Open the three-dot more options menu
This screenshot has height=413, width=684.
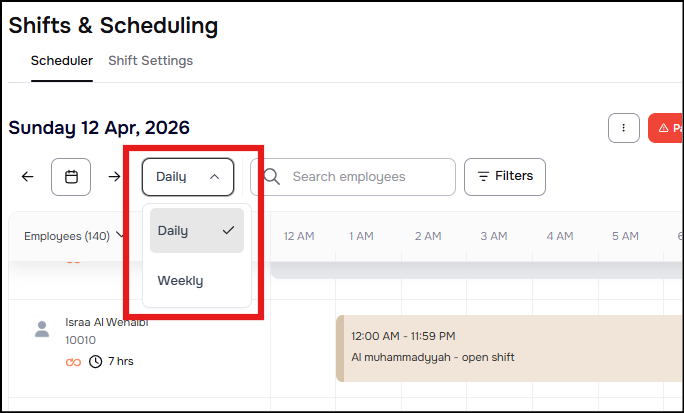(623, 128)
